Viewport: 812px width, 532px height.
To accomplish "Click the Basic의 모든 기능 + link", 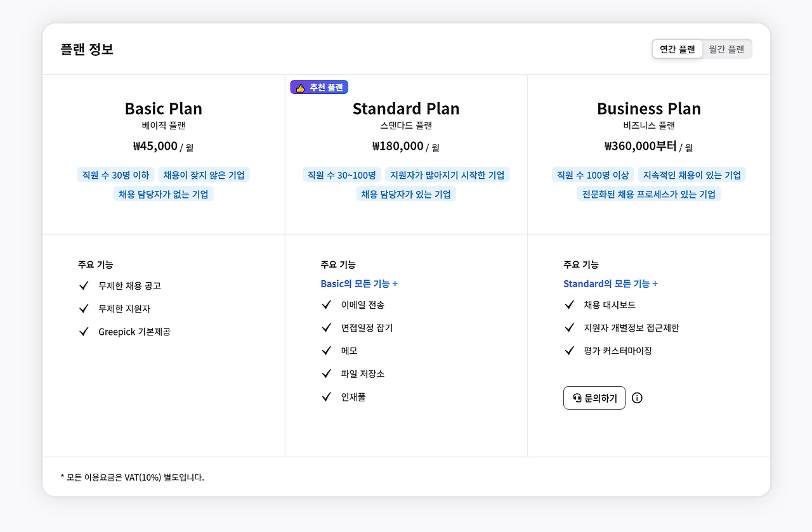I will pos(359,283).
